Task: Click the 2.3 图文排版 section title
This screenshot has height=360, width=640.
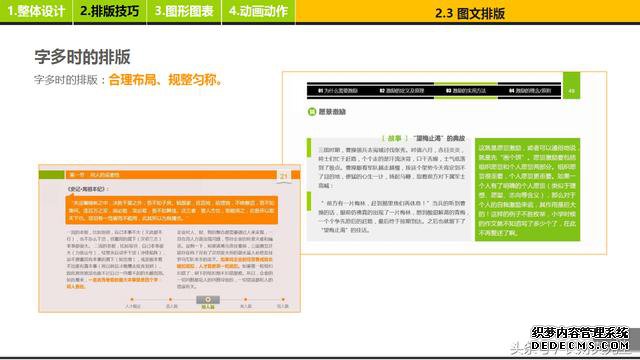Action: click(470, 13)
